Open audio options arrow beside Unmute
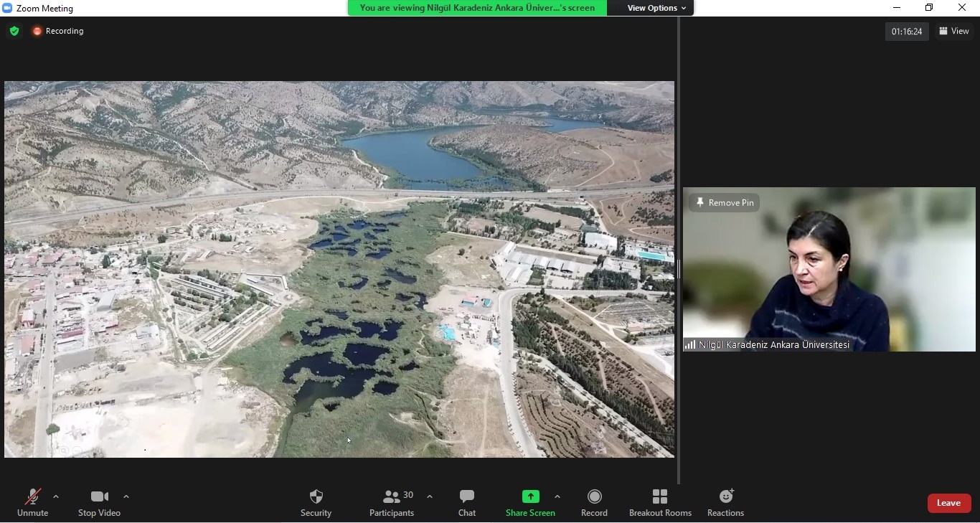Screen dimensions: 980x523 pos(56,496)
